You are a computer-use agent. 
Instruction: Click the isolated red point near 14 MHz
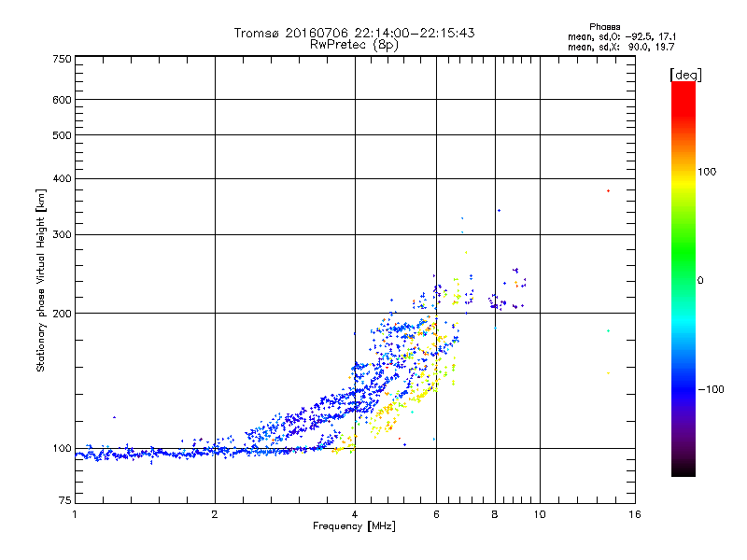[x=609, y=191]
